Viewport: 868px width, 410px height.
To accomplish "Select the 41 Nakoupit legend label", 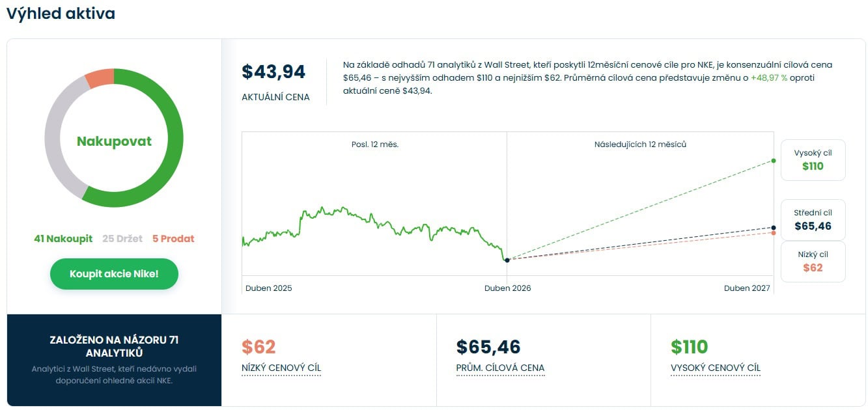I will (63, 239).
